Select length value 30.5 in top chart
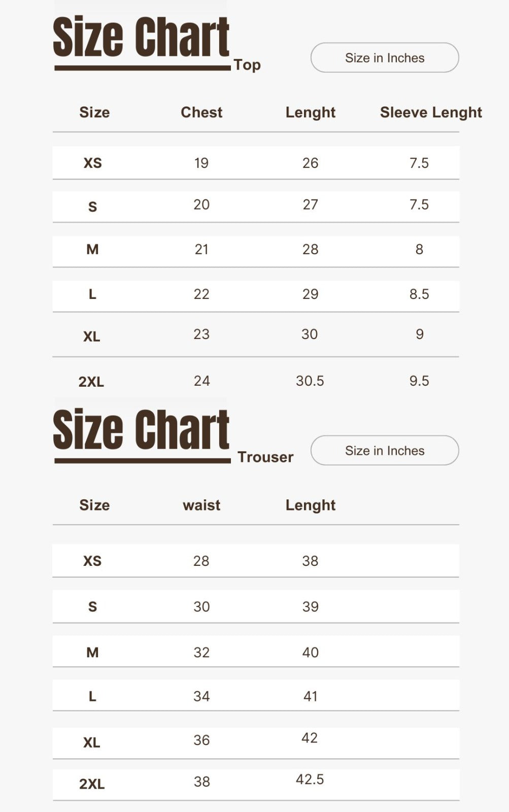The width and height of the screenshot is (509, 812). (310, 381)
